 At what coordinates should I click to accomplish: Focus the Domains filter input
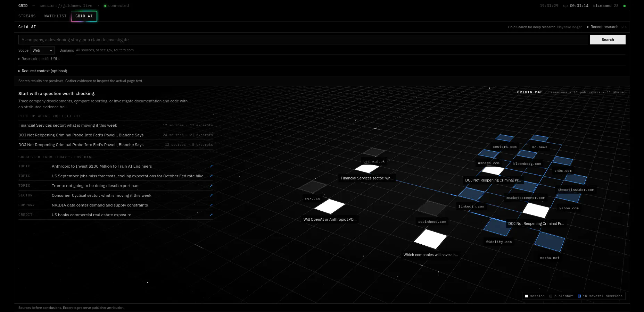tap(350, 50)
